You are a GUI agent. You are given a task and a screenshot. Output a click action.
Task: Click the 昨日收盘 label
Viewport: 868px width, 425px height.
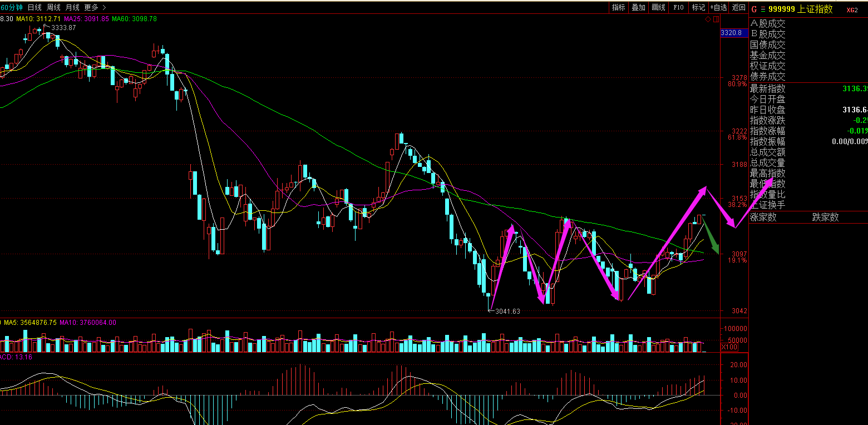[x=768, y=110]
